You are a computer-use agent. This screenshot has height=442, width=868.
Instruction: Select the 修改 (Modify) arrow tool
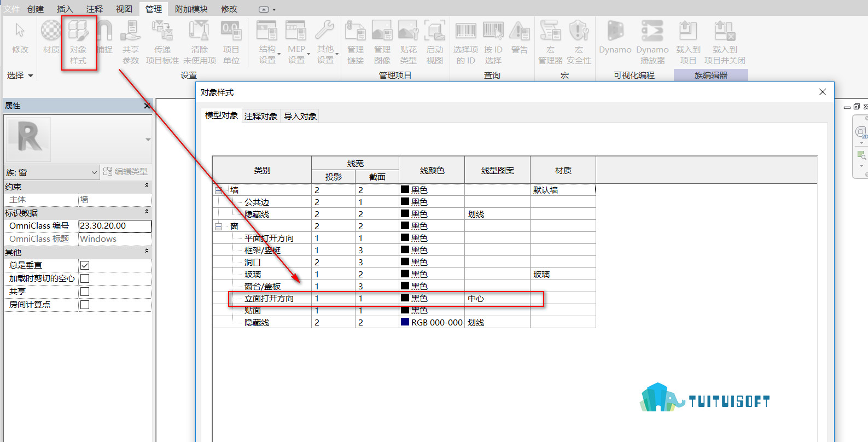(x=20, y=38)
